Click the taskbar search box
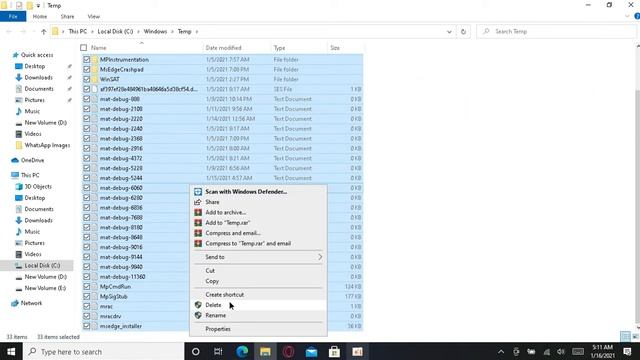The image size is (640, 360). (x=103, y=351)
